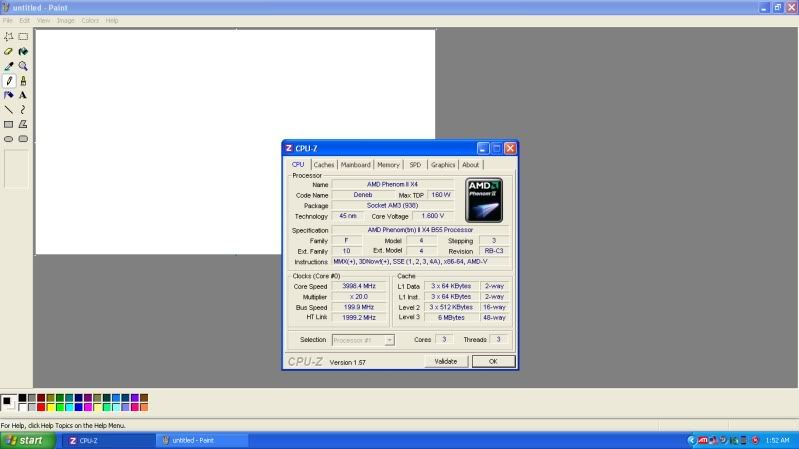Open the Windows start menu
This screenshot has height=449, width=799.
(x=28, y=440)
